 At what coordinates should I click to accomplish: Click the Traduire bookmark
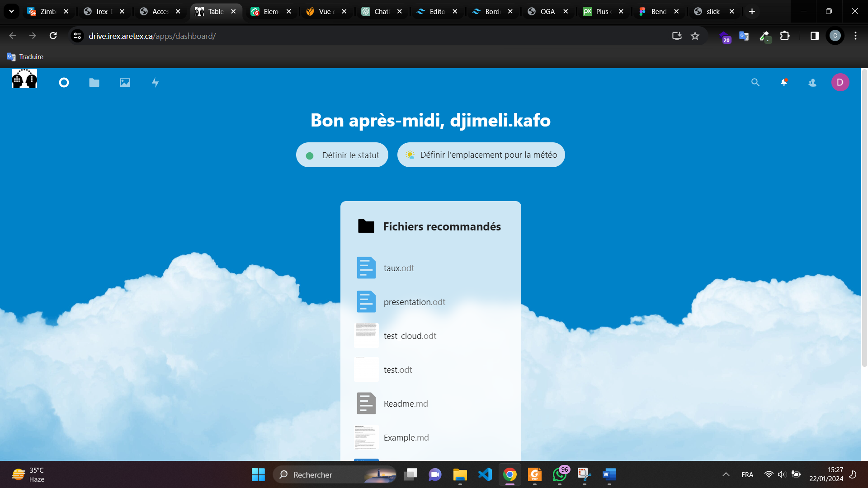click(x=25, y=56)
